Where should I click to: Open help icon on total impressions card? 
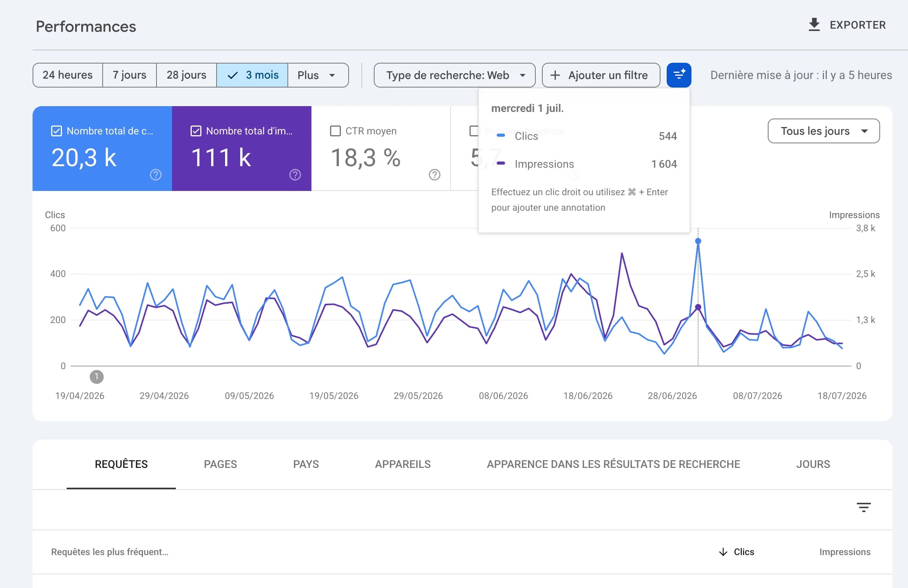coord(295,175)
